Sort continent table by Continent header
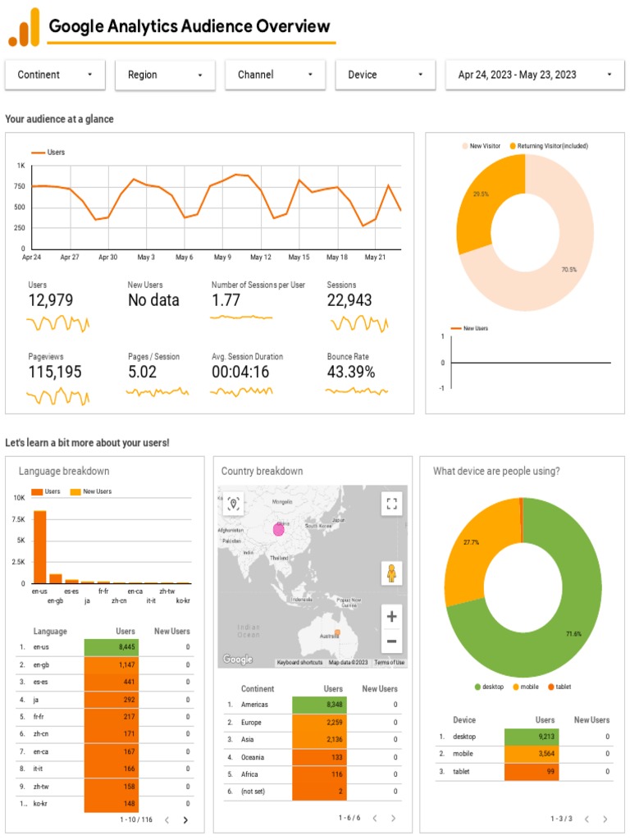 pyautogui.click(x=257, y=689)
